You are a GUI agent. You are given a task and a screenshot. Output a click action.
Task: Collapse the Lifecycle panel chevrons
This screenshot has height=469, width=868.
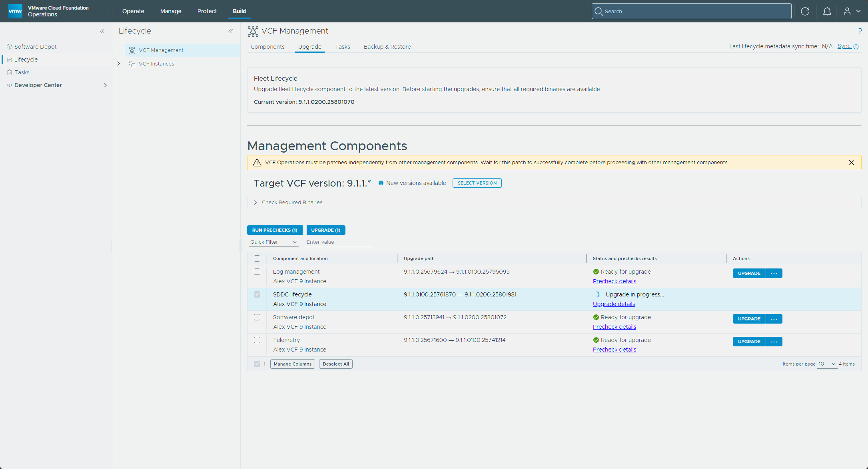point(231,31)
